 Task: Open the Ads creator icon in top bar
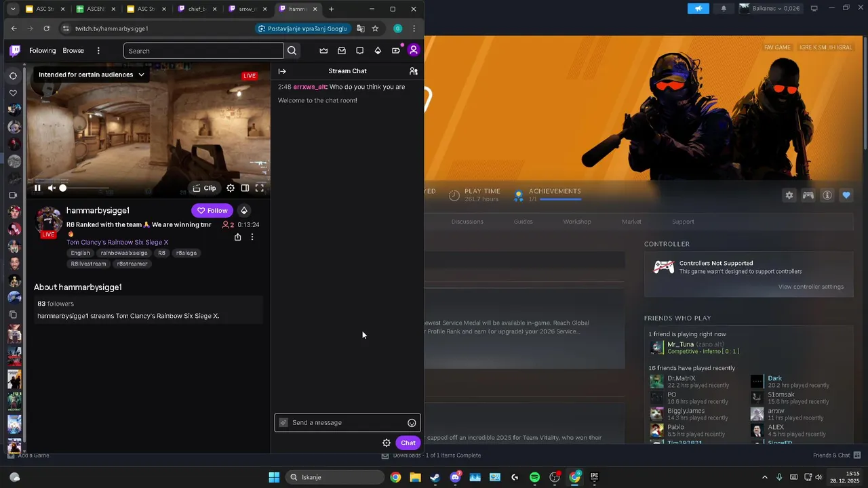396,50
